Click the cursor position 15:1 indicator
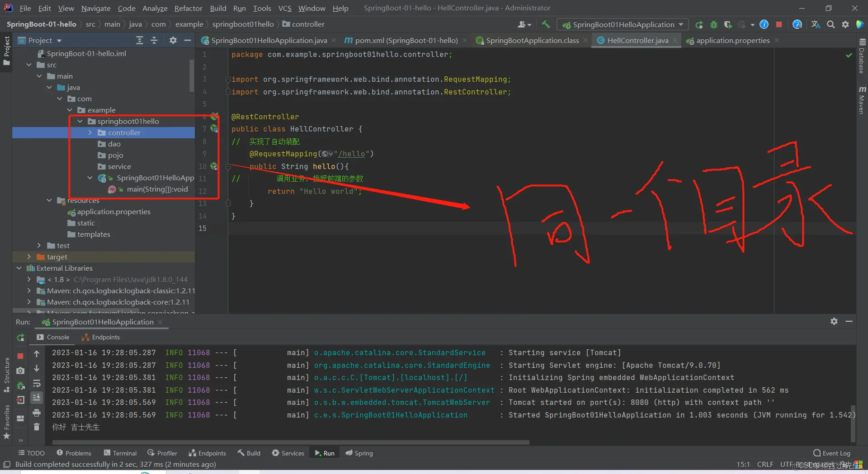 point(743,465)
